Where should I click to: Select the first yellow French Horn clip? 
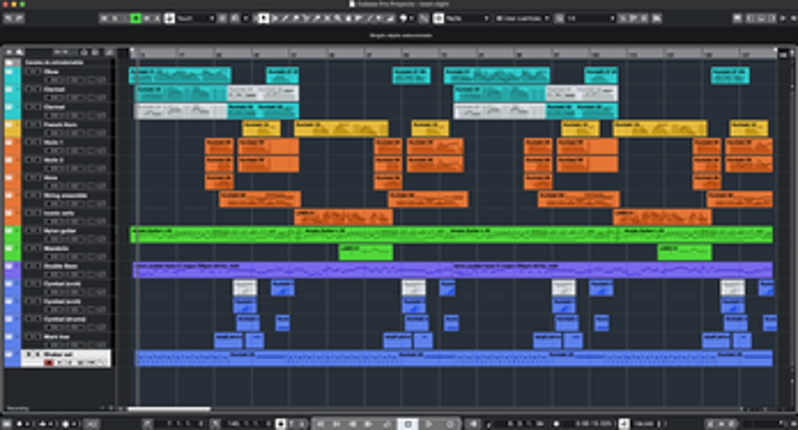point(261,128)
